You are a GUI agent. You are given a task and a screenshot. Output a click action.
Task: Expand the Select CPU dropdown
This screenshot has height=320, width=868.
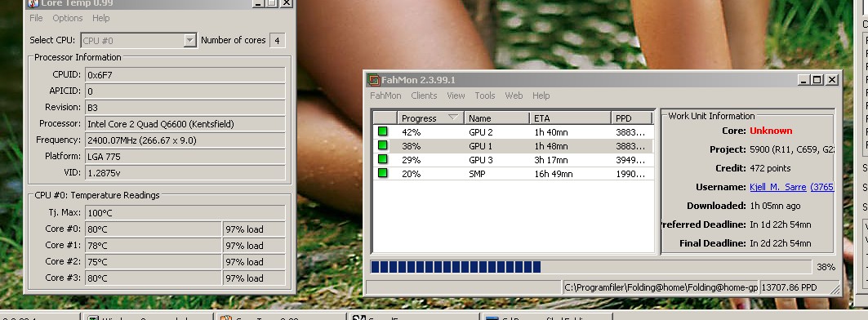(190, 41)
